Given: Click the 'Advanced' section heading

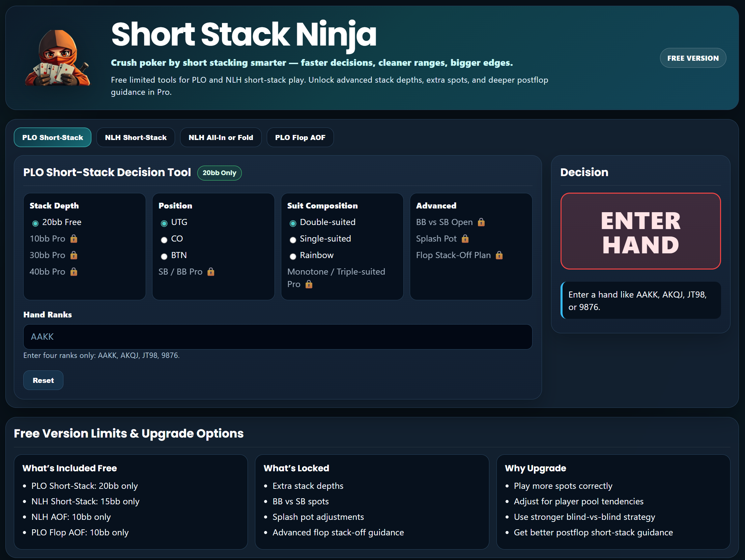Looking at the screenshot, I should point(436,206).
